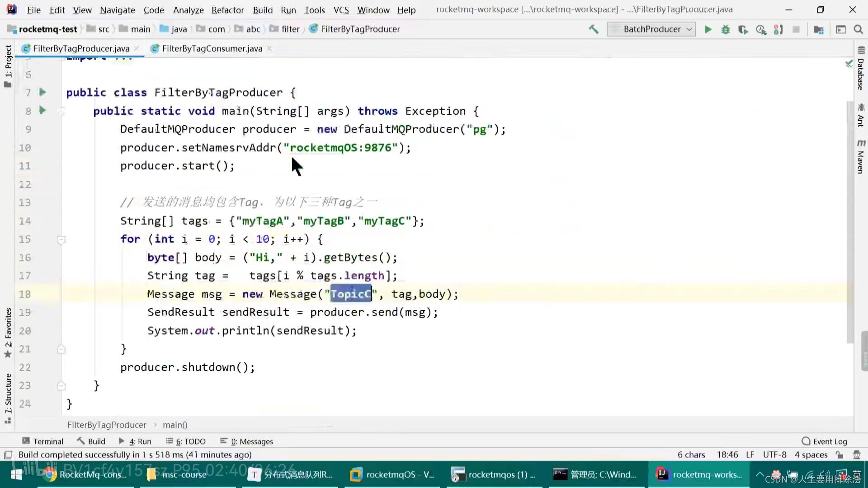Open the Navigate menu
This screenshot has height=488, width=868.
[117, 10]
